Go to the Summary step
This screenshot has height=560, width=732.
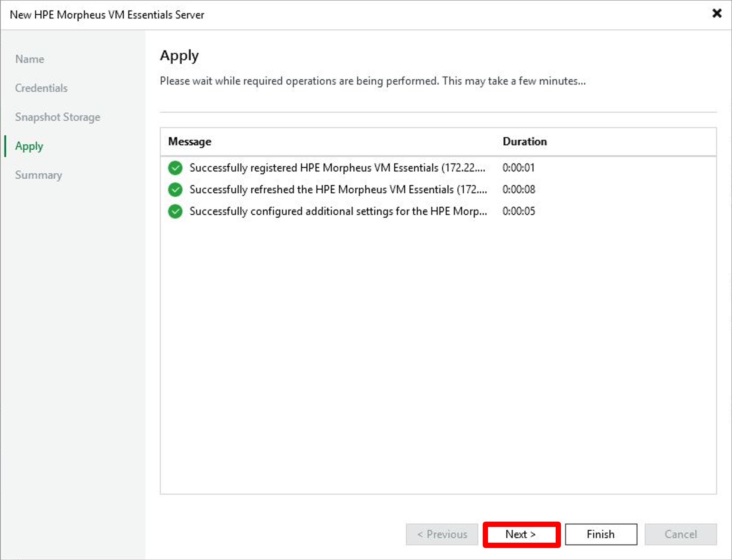coord(39,175)
